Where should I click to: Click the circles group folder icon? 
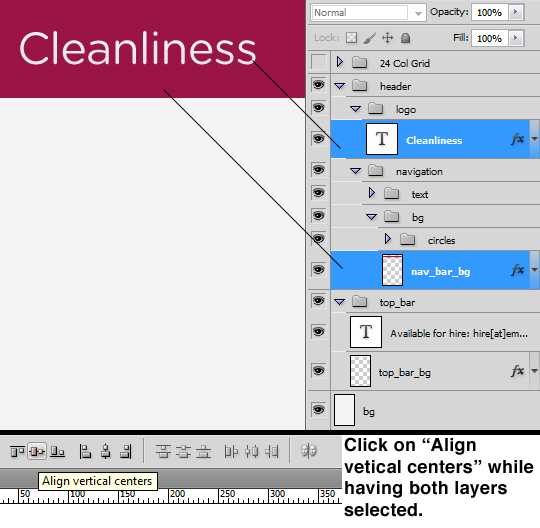[408, 239]
